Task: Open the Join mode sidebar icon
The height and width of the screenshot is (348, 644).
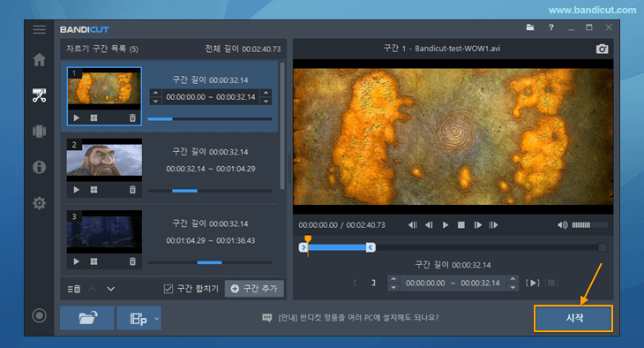Action: 39,132
